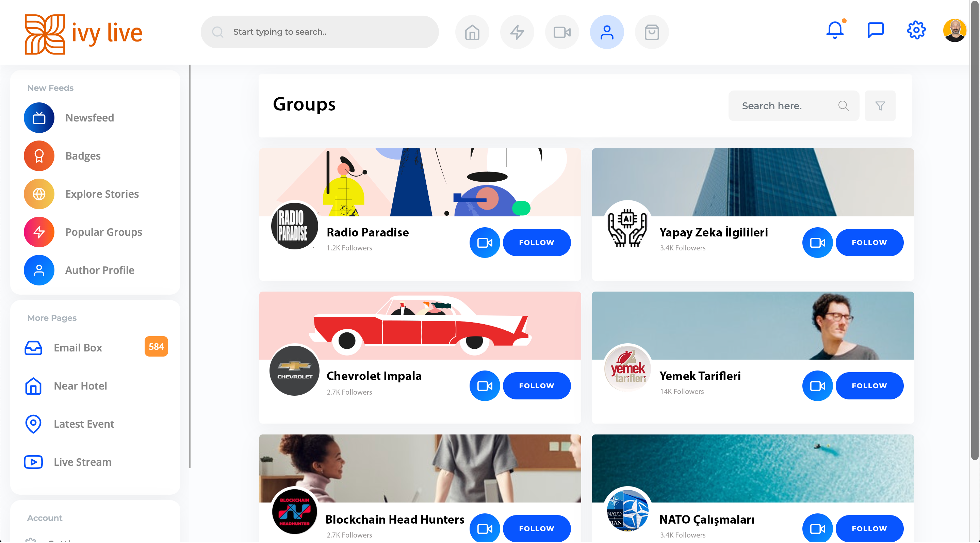Focus the Groups 'Search here.' field
This screenshot has width=980, height=543.
[794, 106]
